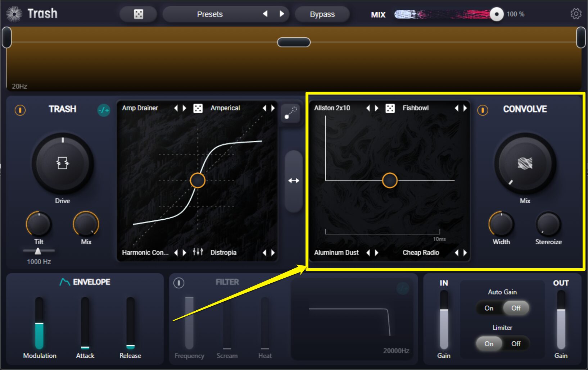The image size is (588, 370).
Task: Click the Bypass button
Action: pyautogui.click(x=322, y=14)
